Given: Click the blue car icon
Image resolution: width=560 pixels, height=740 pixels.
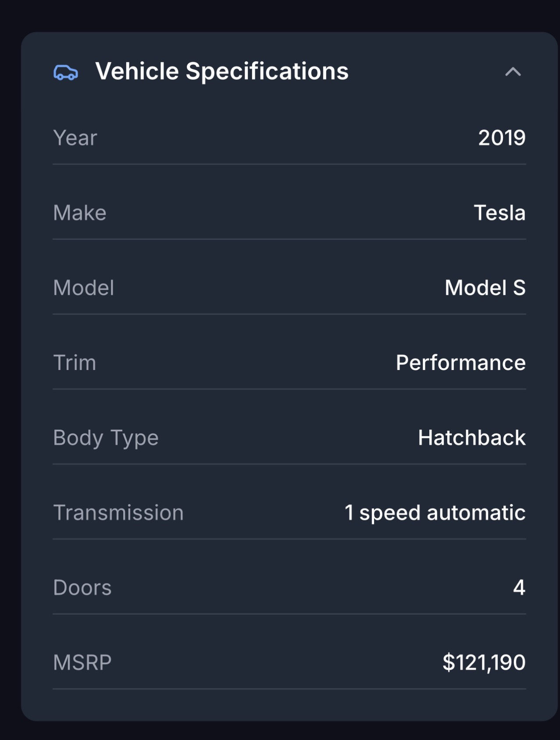Looking at the screenshot, I should (x=66, y=72).
